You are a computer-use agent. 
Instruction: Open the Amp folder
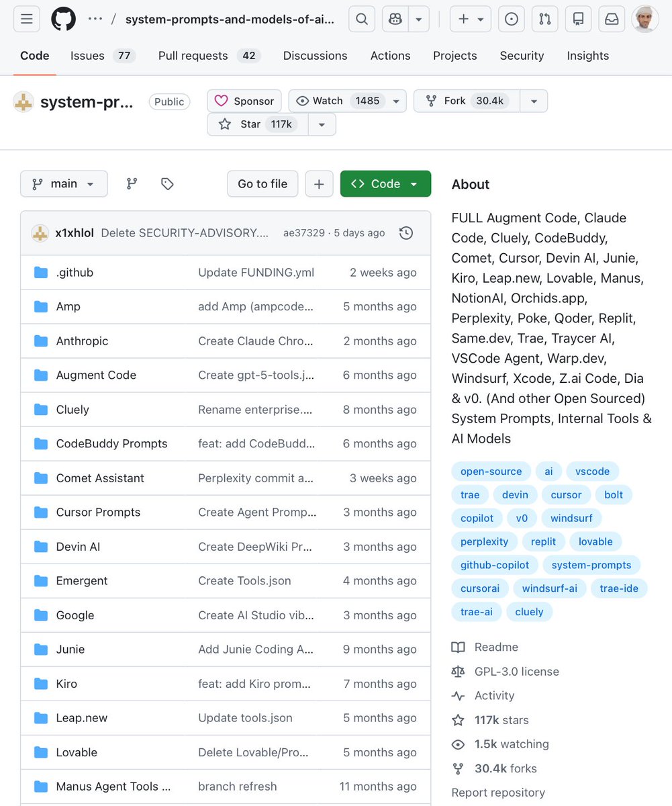tap(68, 306)
